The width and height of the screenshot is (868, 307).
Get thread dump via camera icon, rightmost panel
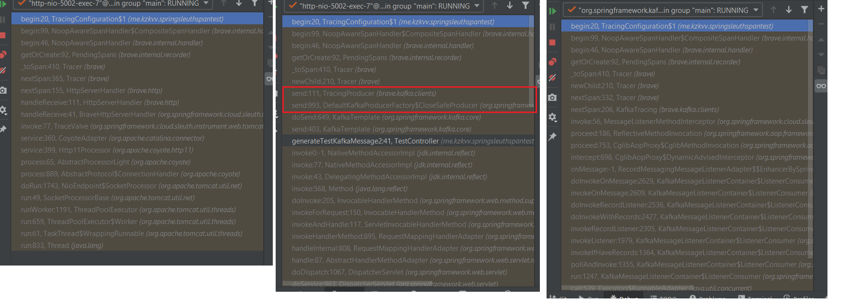(x=552, y=97)
